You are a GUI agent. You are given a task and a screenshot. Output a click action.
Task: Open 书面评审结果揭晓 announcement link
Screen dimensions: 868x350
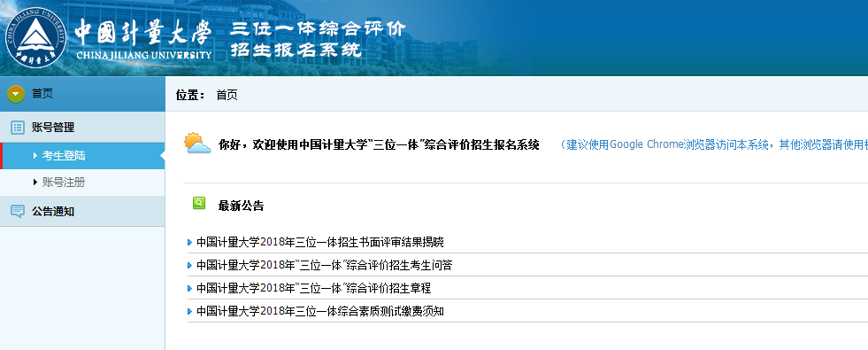pyautogui.click(x=320, y=243)
